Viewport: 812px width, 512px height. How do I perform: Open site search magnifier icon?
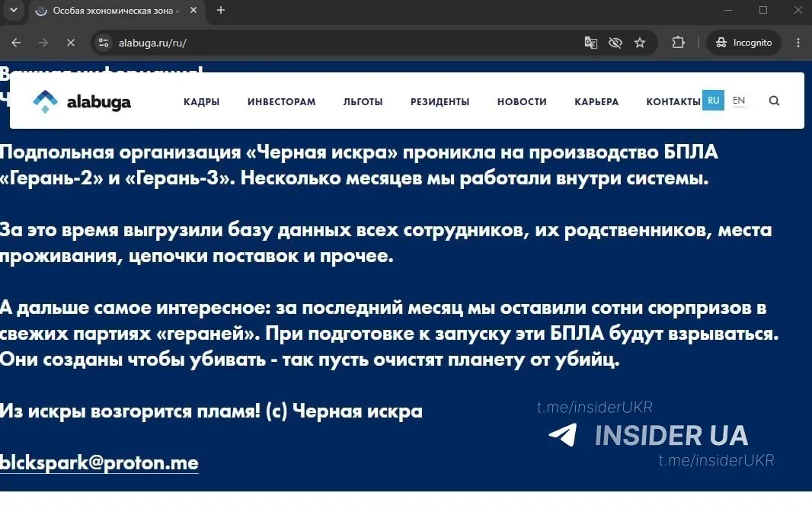pyautogui.click(x=774, y=101)
